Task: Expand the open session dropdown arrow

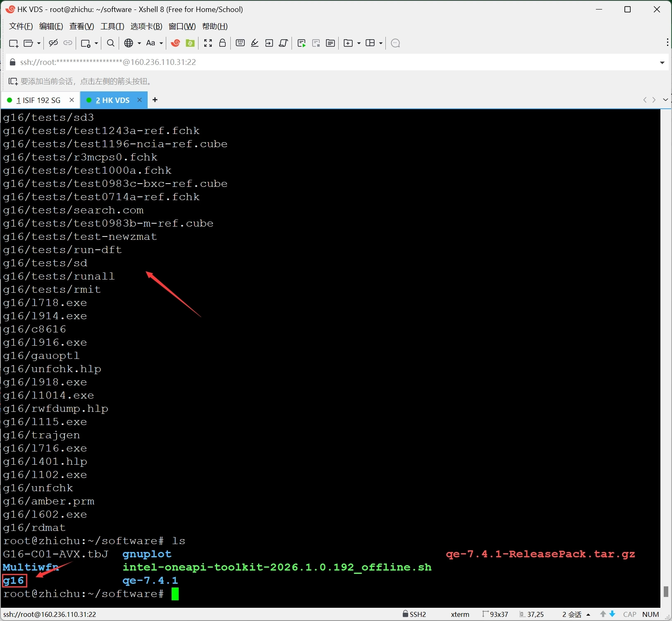Action: pos(39,43)
